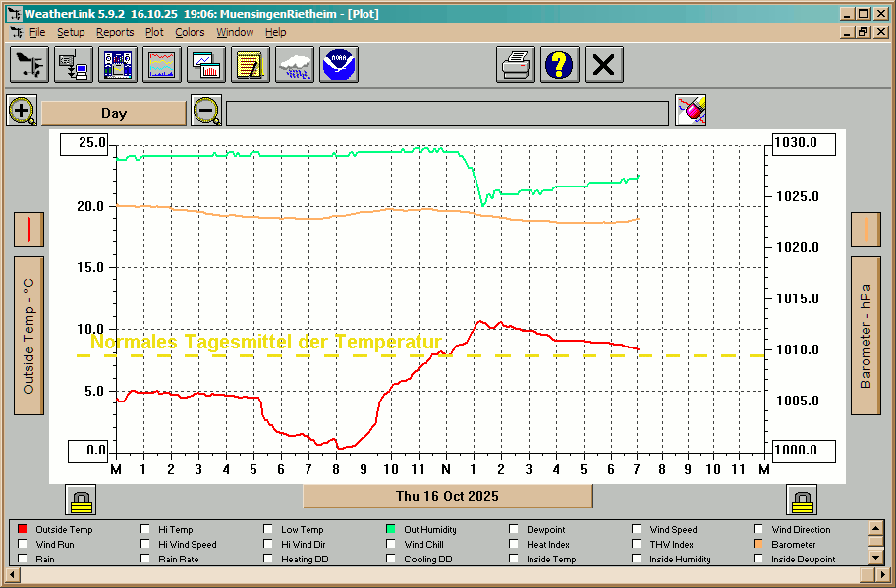The height and width of the screenshot is (588, 896).
Task: Check the Hi Temp checkbox
Action: coord(146,530)
